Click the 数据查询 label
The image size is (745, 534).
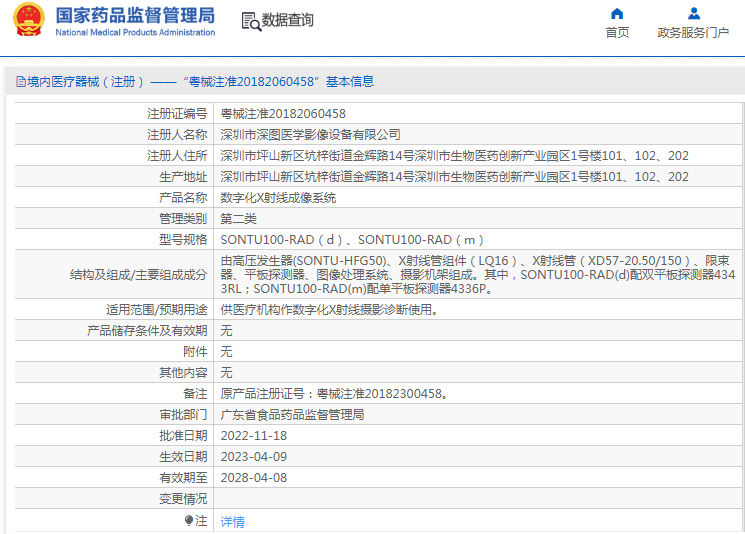[287, 20]
